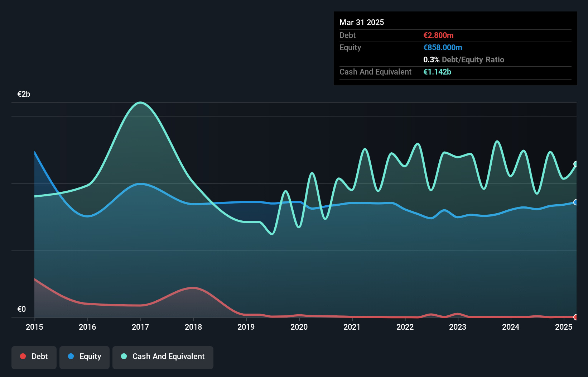Screen dimensions: 588x377
Task: Select the 2018 x-axis label
Action: pos(193,327)
